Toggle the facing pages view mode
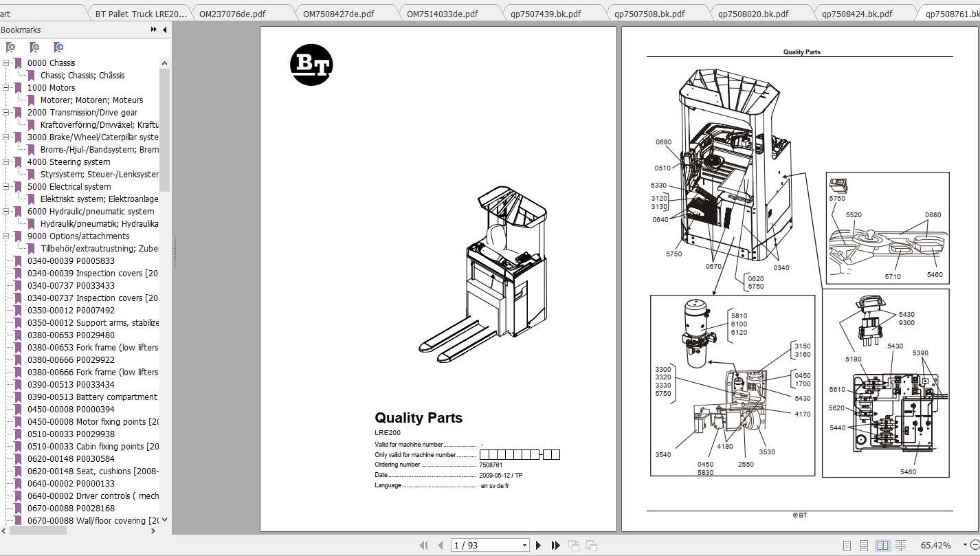The height and width of the screenshot is (556, 980). (x=882, y=546)
